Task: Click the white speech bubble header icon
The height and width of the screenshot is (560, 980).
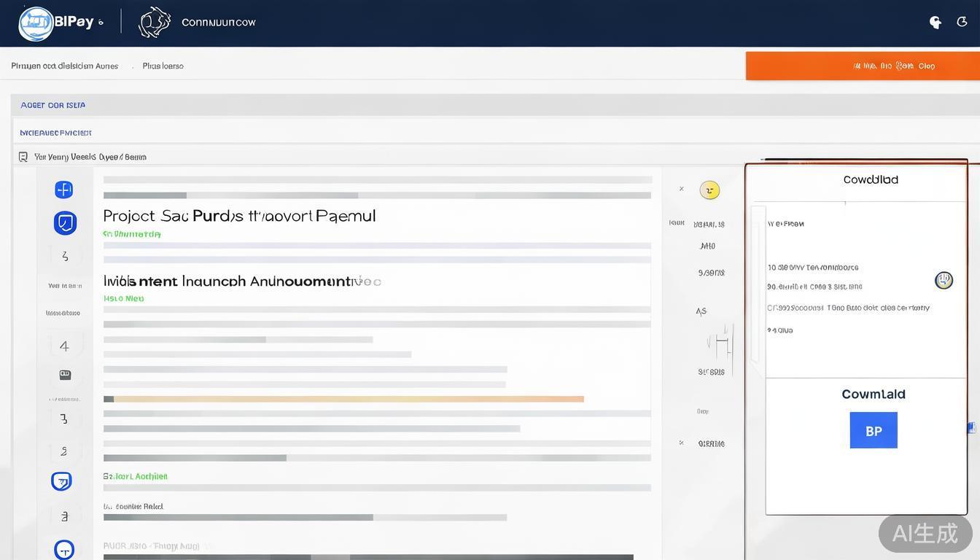Action: click(936, 23)
